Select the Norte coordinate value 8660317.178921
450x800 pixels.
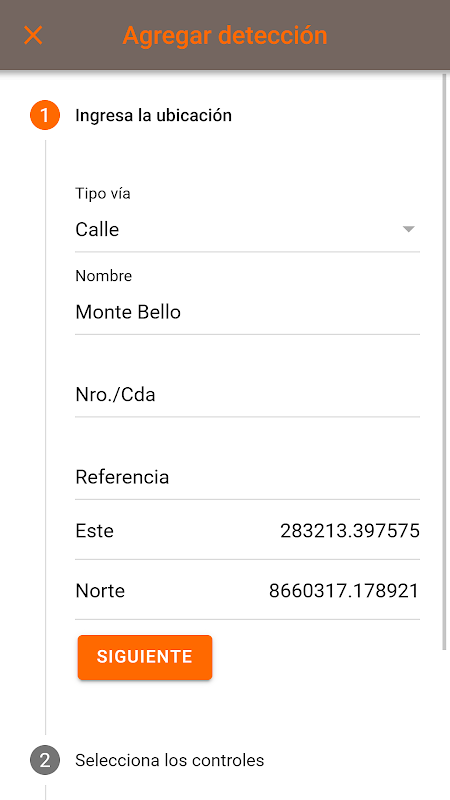(344, 591)
